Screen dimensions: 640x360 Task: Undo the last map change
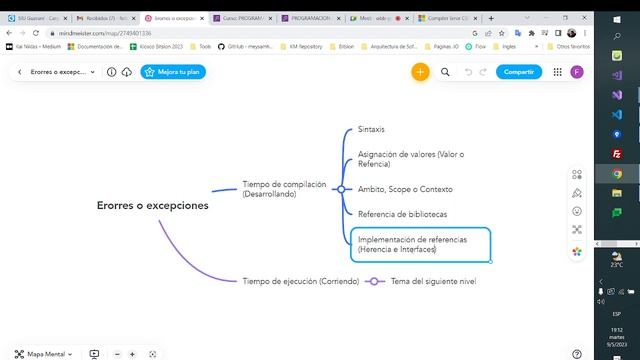point(468,72)
